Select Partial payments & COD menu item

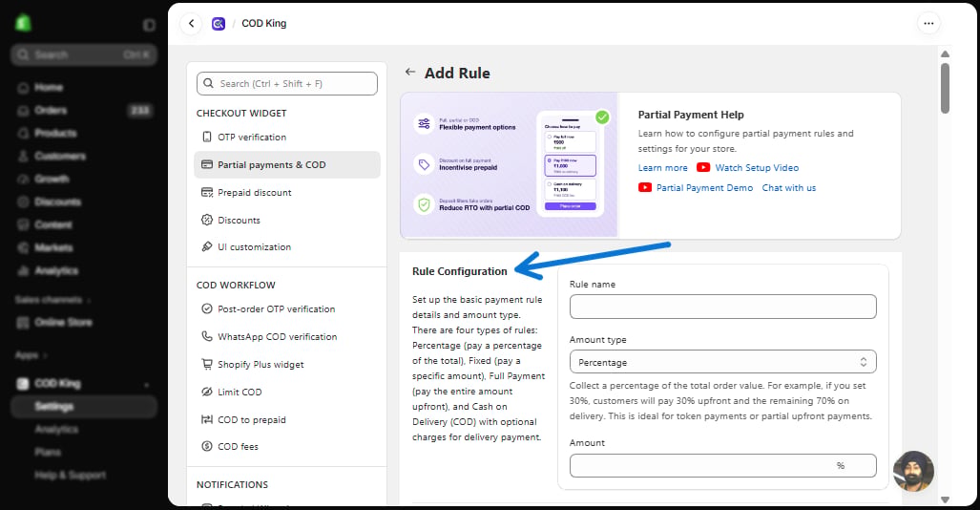(287, 164)
